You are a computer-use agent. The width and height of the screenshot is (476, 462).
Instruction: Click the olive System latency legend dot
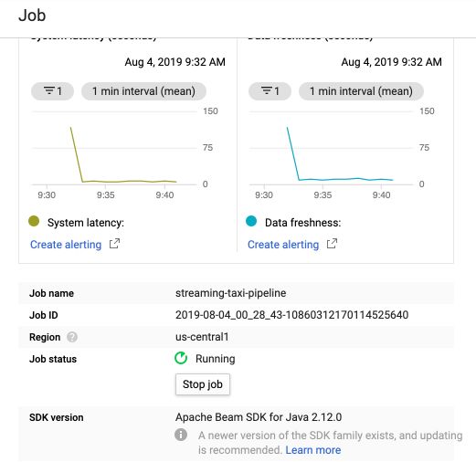(x=34, y=221)
